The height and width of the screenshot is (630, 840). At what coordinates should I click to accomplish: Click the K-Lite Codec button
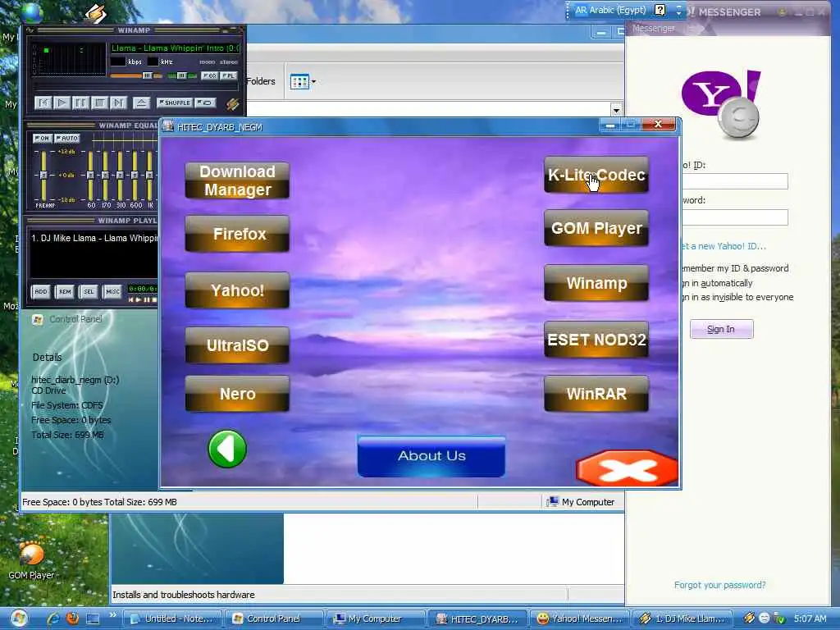coord(596,175)
